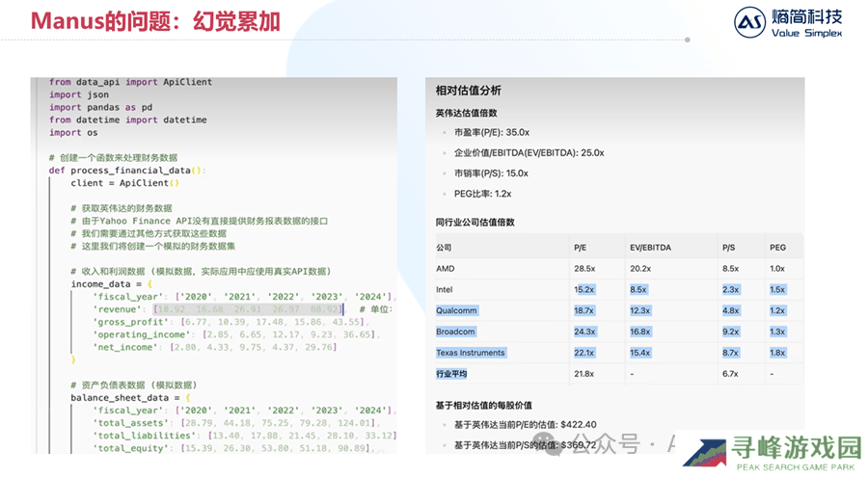Click the comment 创建一个函数来处理财务数据
This screenshot has width=868, height=478.
(113, 158)
